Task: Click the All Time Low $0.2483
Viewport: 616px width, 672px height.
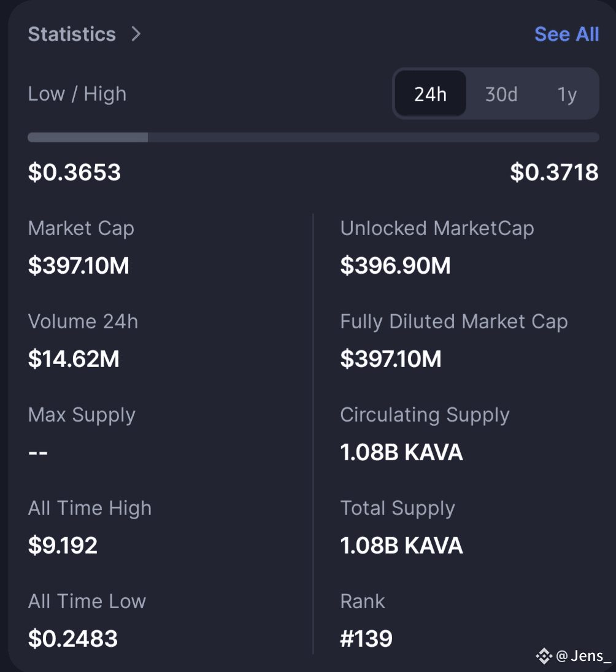Action: point(72,639)
